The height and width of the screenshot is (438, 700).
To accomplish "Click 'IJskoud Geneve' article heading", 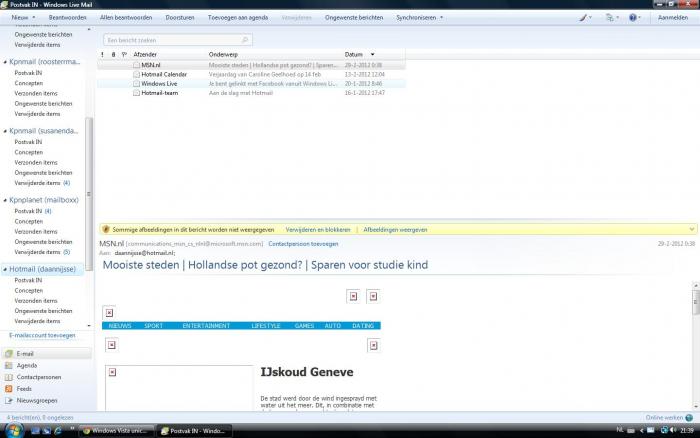I will pos(307,372).
